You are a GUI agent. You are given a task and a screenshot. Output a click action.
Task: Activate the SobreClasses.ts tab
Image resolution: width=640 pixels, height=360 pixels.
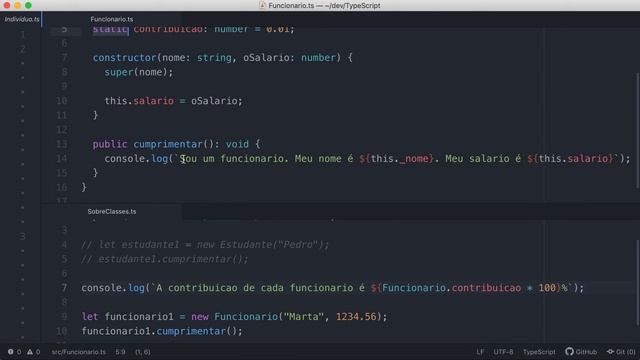click(112, 211)
